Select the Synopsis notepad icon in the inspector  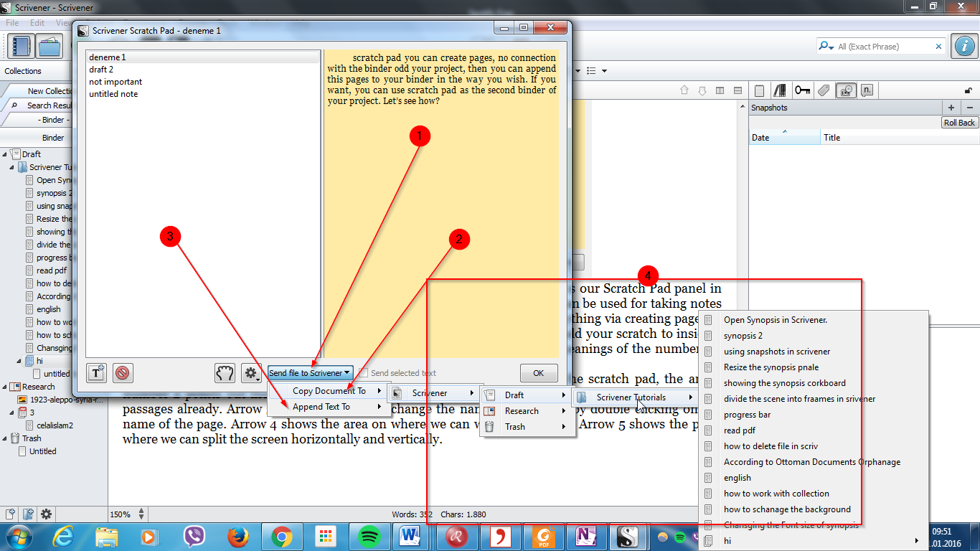point(759,90)
